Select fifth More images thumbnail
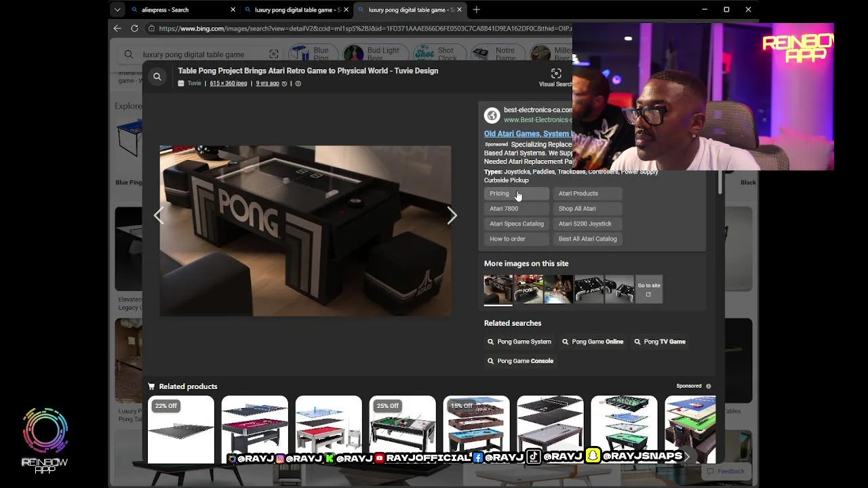Image resolution: width=868 pixels, height=488 pixels. (x=618, y=289)
